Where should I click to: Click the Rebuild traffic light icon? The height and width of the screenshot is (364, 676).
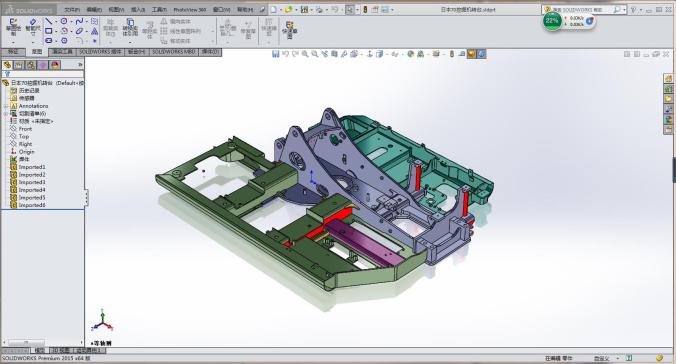[365, 9]
